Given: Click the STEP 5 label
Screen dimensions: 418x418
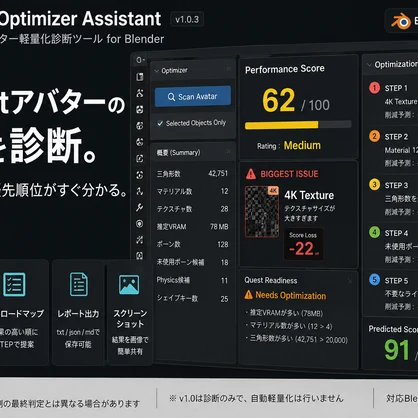Looking at the screenshot, I should (x=396, y=281).
